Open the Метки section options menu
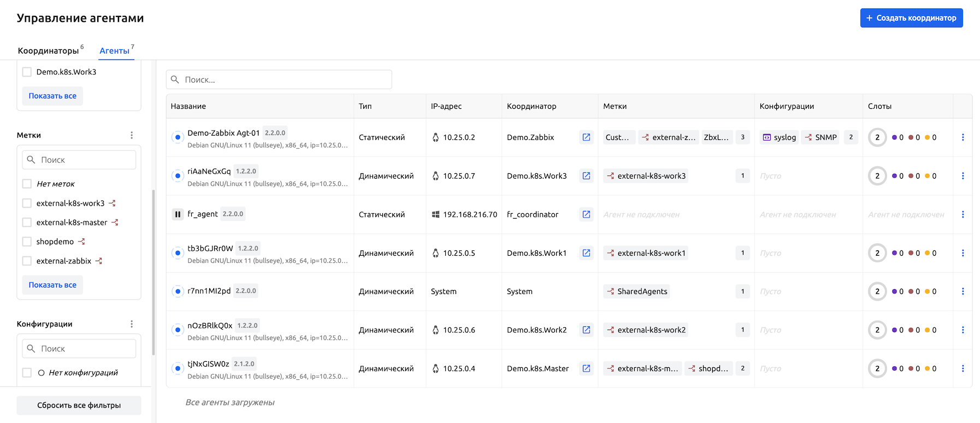Viewport: 980px width, 423px height. tap(132, 135)
